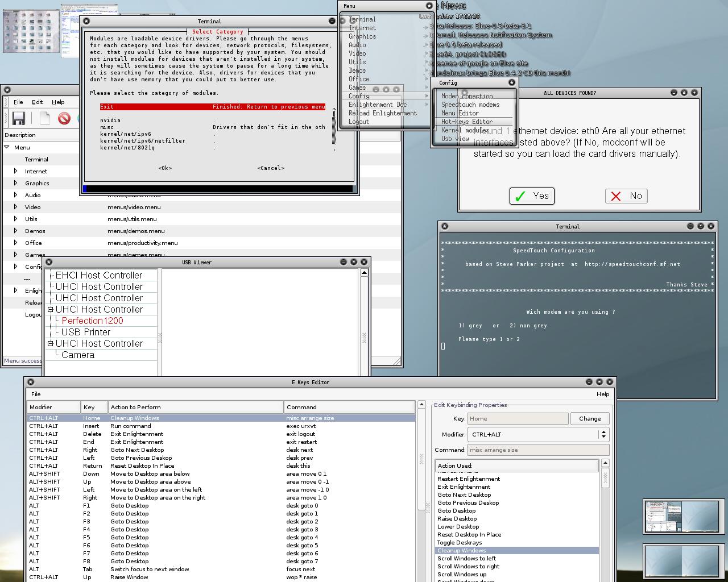The height and width of the screenshot is (582, 728).
Task: Collapse UHCI controller containing Camera
Action: [51, 344]
